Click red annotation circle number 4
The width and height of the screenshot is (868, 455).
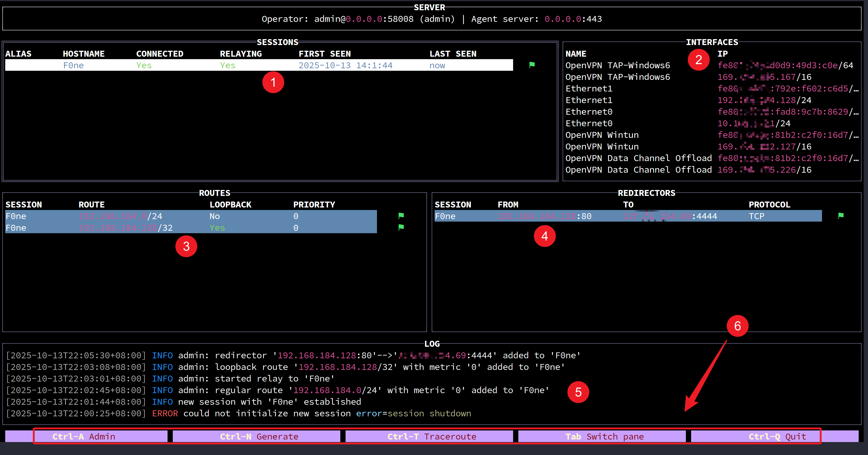(545, 236)
